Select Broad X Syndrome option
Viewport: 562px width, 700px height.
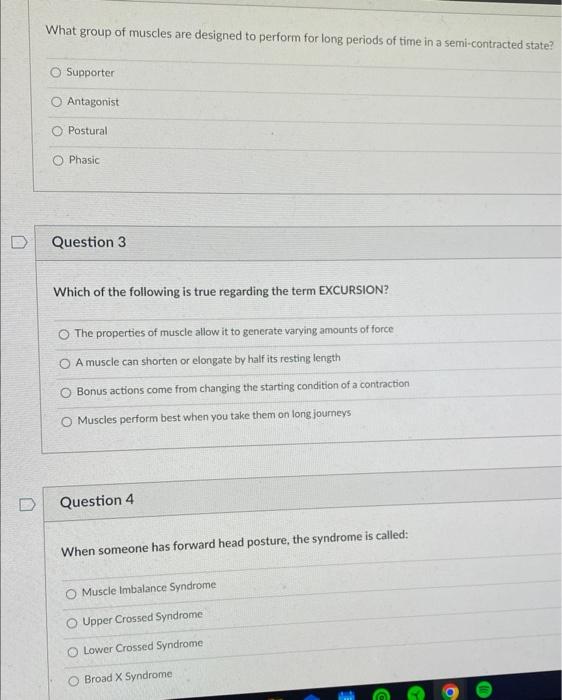click(x=74, y=681)
